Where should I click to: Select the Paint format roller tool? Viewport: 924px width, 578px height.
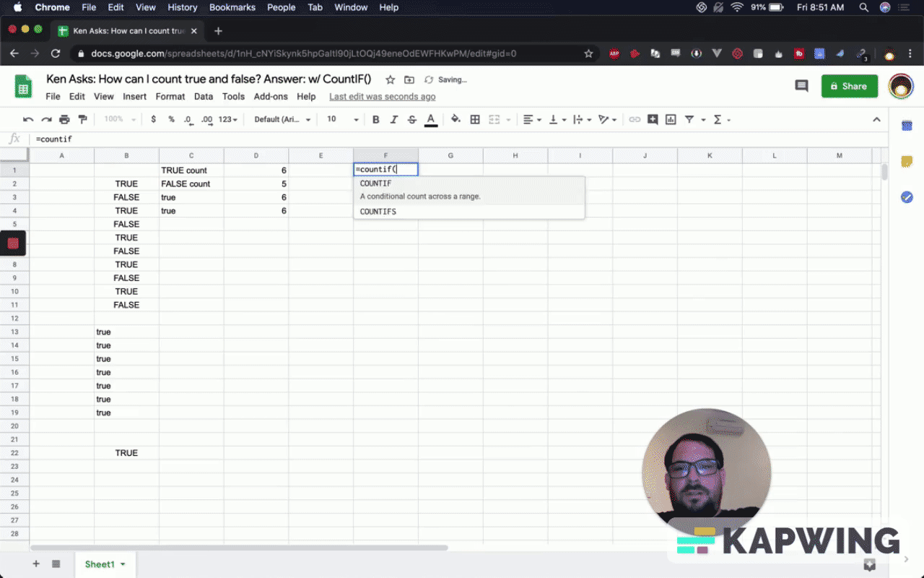(82, 119)
